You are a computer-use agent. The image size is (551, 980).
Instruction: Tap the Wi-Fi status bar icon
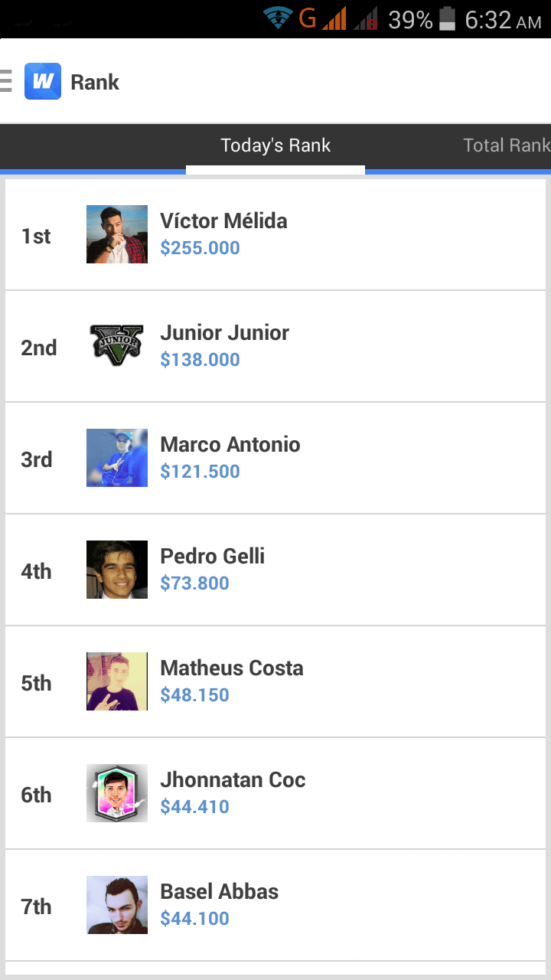pyautogui.click(x=278, y=18)
